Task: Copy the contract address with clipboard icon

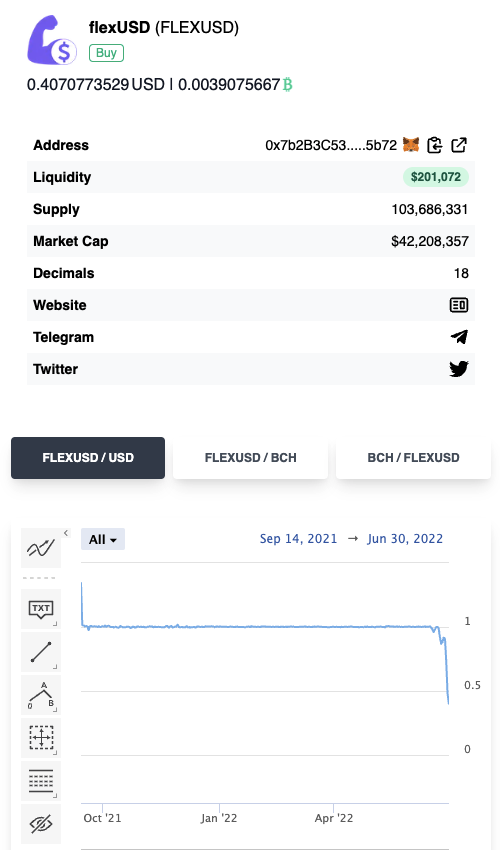Action: coord(435,145)
